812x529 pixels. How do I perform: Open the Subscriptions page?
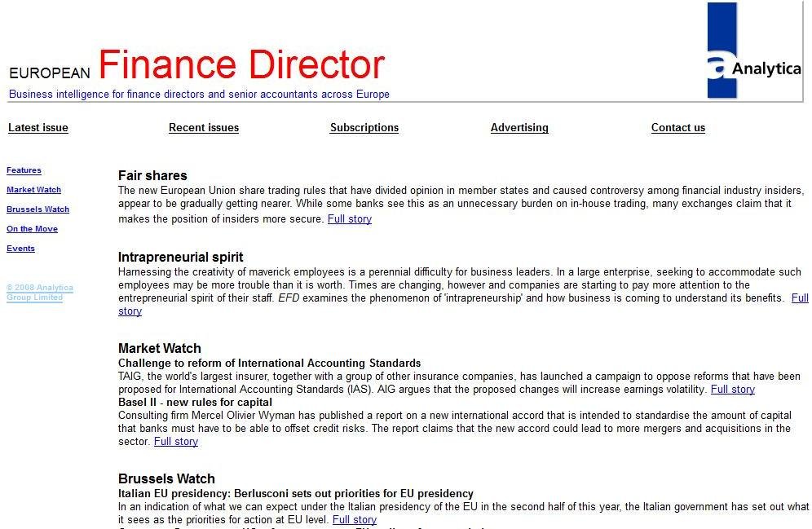364,128
